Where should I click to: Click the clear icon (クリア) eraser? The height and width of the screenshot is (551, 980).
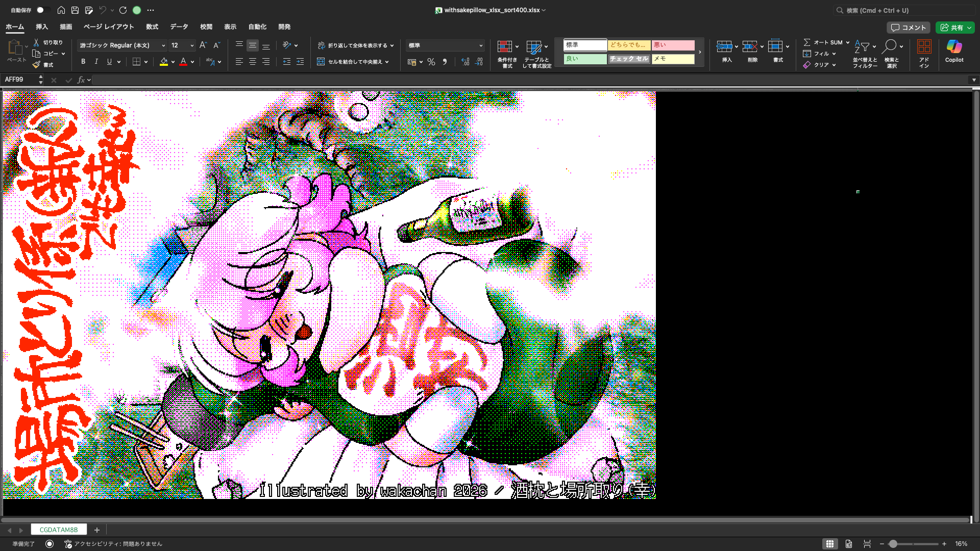[807, 65]
